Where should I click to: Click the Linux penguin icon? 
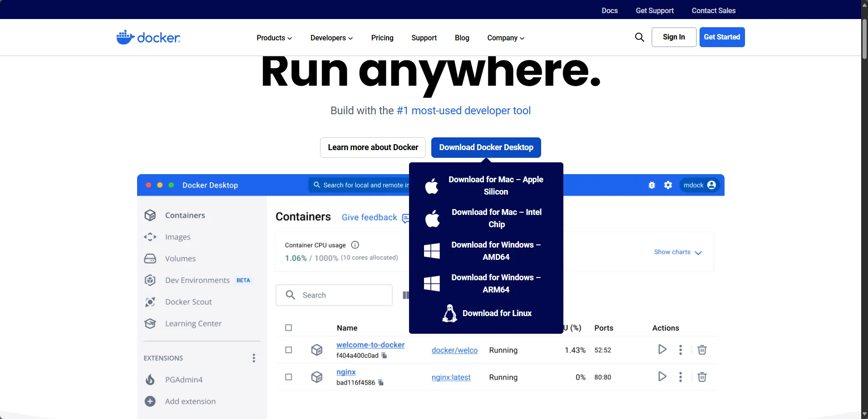point(449,313)
